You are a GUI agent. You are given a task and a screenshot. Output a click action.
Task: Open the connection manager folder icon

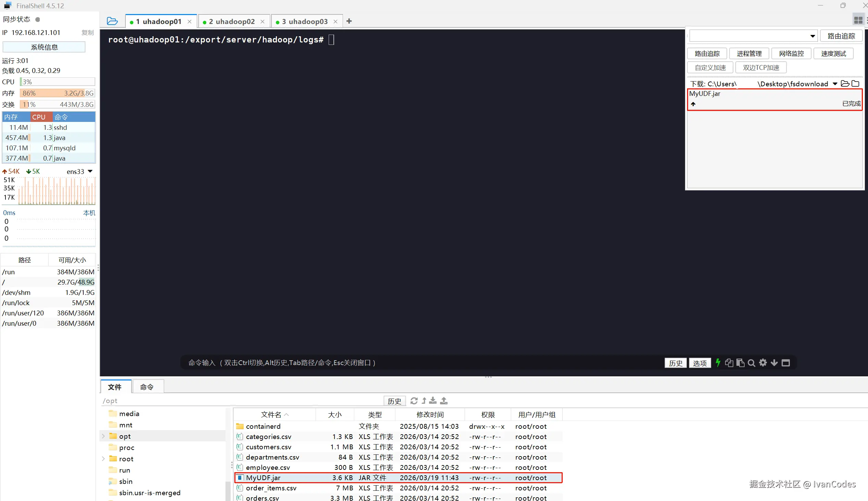[x=112, y=21]
